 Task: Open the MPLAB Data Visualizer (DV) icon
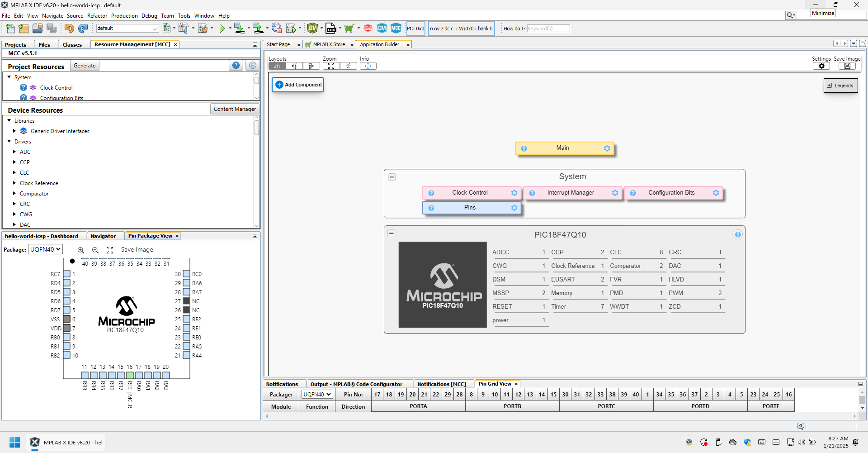click(312, 29)
